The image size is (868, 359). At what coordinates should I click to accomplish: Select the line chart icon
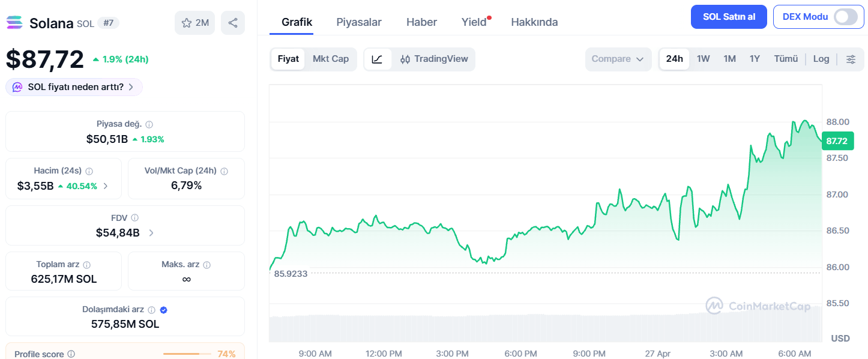pos(378,59)
